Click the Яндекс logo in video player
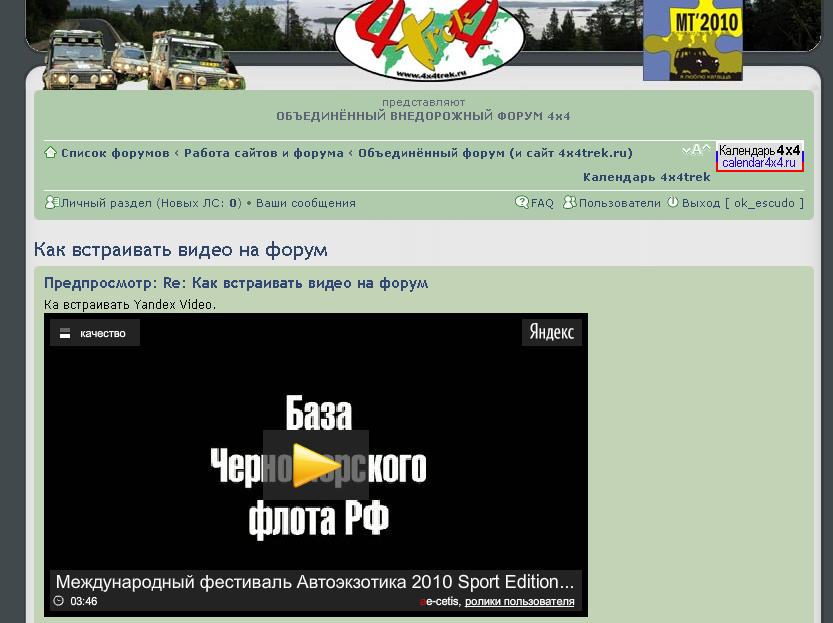This screenshot has width=833, height=623. (551, 333)
